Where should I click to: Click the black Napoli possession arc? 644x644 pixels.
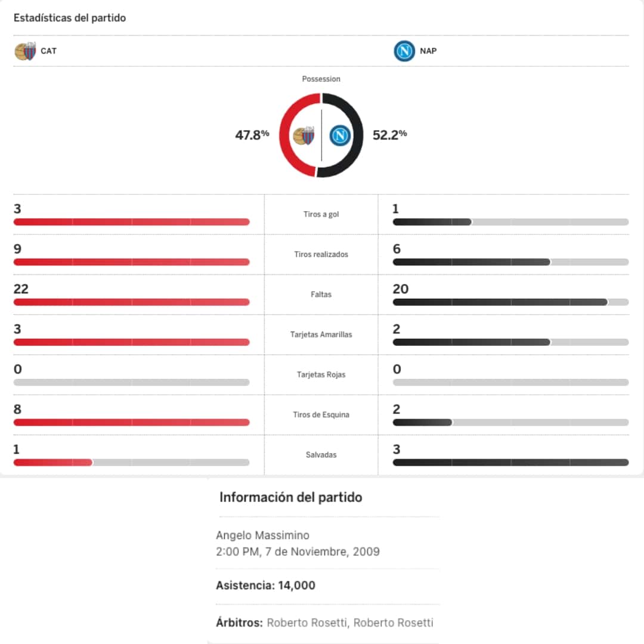(355, 135)
